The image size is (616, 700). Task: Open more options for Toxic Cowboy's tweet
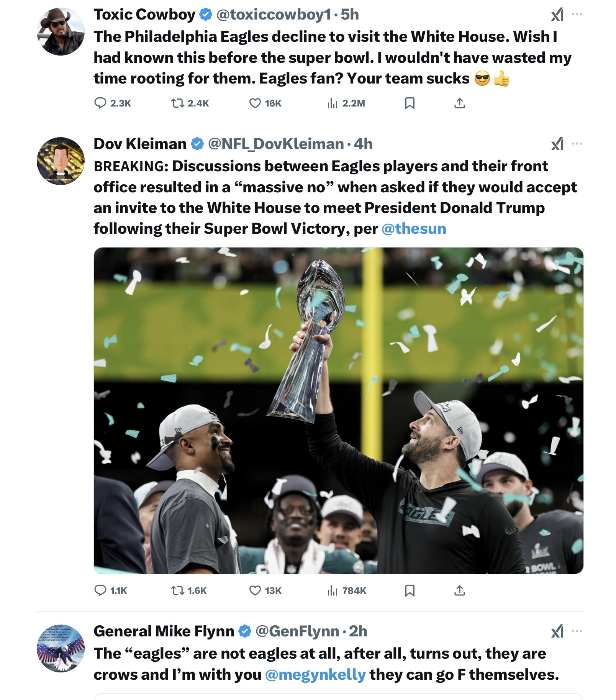click(x=577, y=15)
